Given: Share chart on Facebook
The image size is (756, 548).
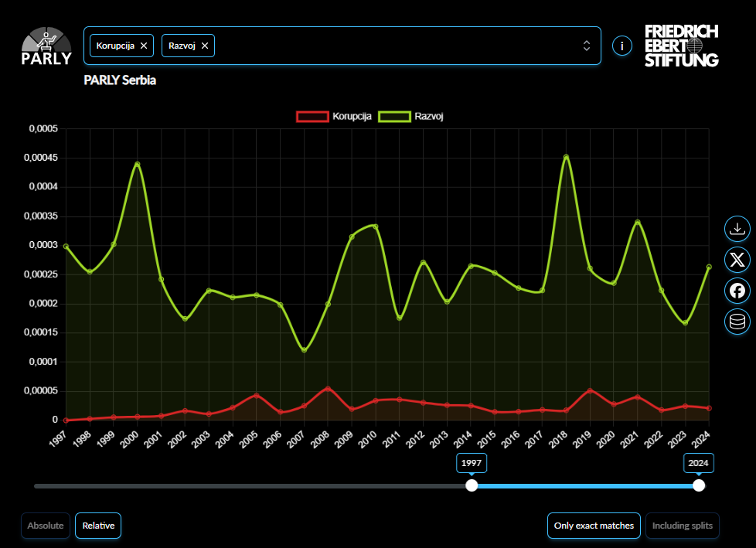Looking at the screenshot, I should (737, 291).
